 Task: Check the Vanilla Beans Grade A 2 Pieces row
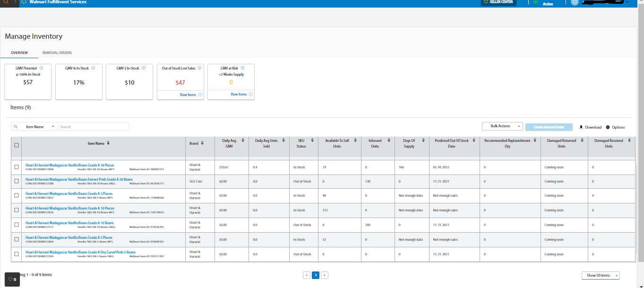coord(17,196)
